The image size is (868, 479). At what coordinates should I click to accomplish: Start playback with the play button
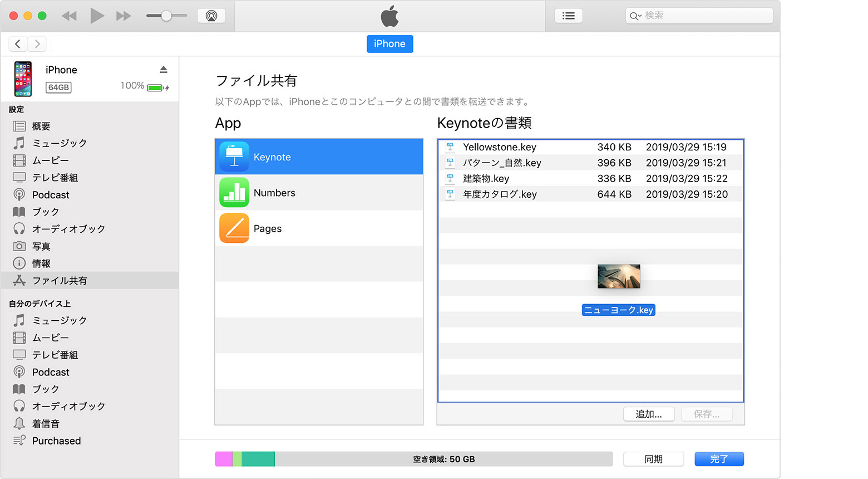pos(97,16)
